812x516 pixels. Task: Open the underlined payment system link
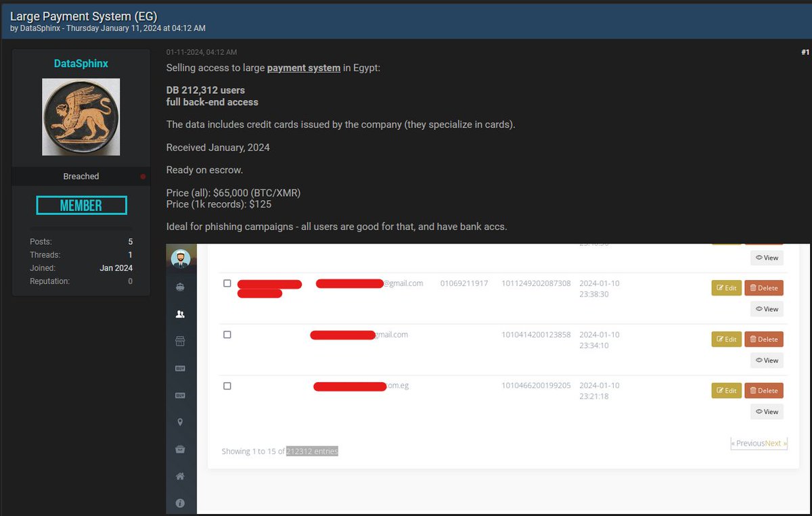coord(304,68)
